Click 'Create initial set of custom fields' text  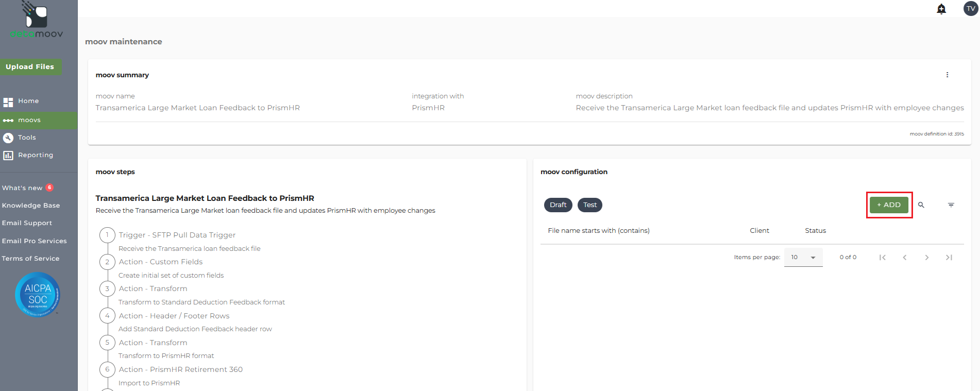171,276
